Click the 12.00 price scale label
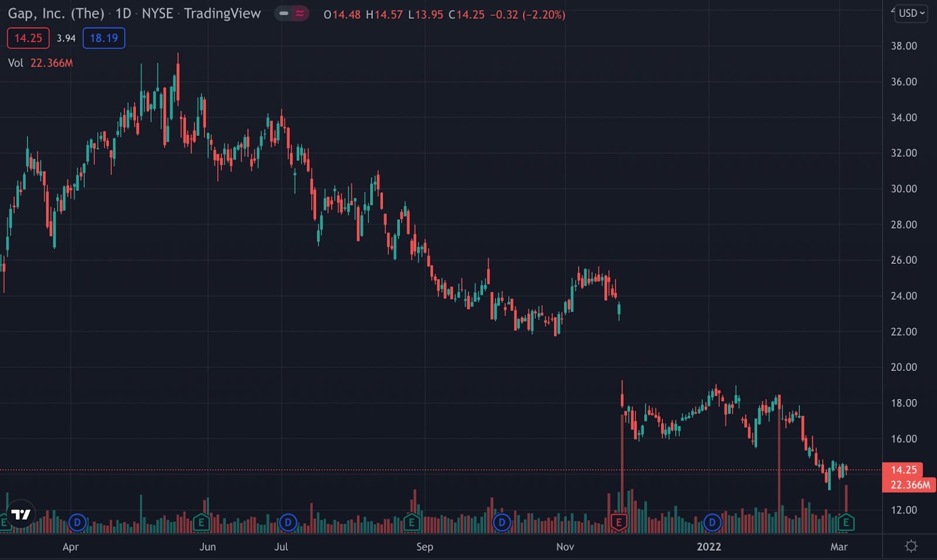The width and height of the screenshot is (937, 560). pyautogui.click(x=904, y=510)
